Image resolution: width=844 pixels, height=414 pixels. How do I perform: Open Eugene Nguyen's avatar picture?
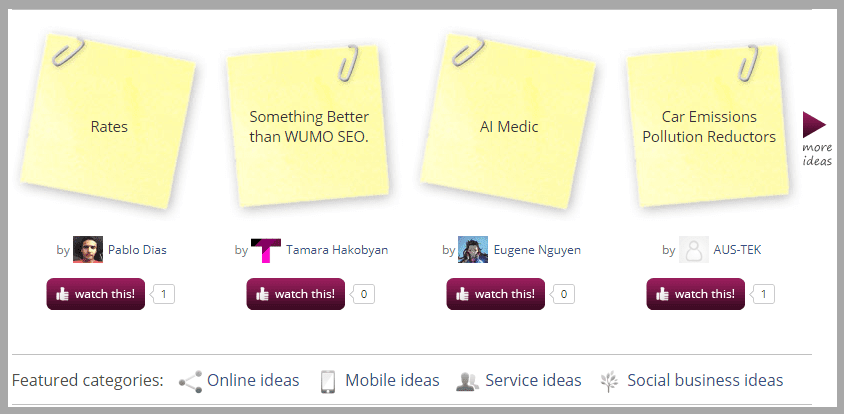coord(473,250)
